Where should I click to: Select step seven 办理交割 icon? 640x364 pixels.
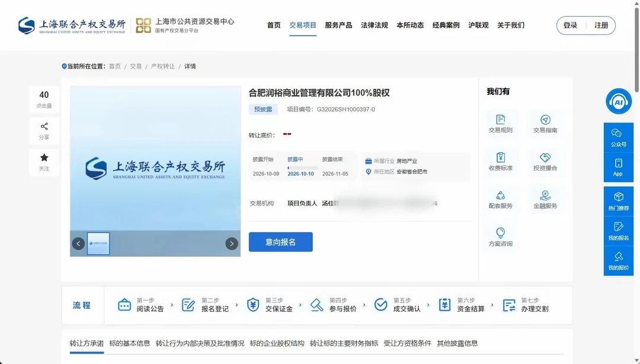[x=509, y=305]
